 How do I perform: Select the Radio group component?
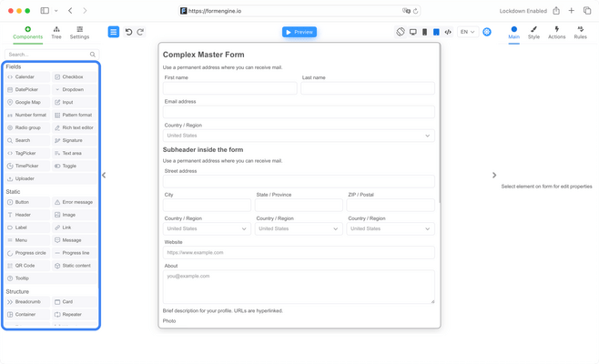27,127
